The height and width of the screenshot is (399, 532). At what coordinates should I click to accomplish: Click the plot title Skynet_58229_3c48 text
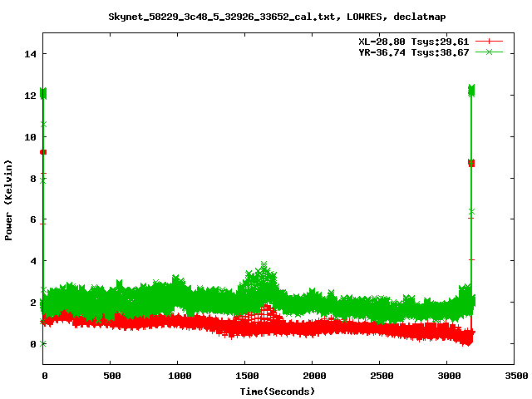277,17
